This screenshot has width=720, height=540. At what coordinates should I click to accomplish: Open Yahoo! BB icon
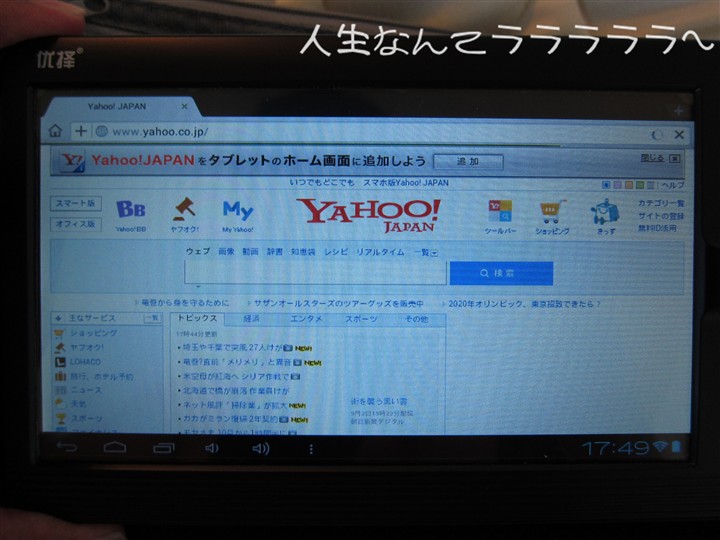(x=131, y=215)
